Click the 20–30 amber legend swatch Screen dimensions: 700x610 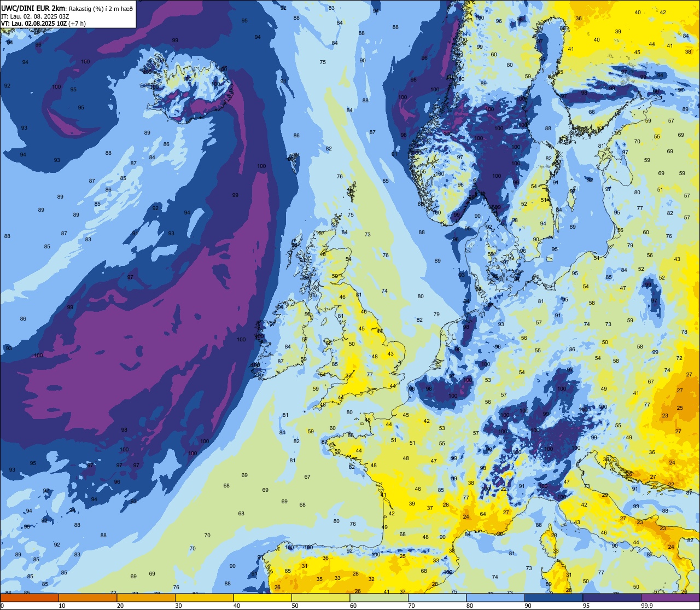tap(146, 598)
